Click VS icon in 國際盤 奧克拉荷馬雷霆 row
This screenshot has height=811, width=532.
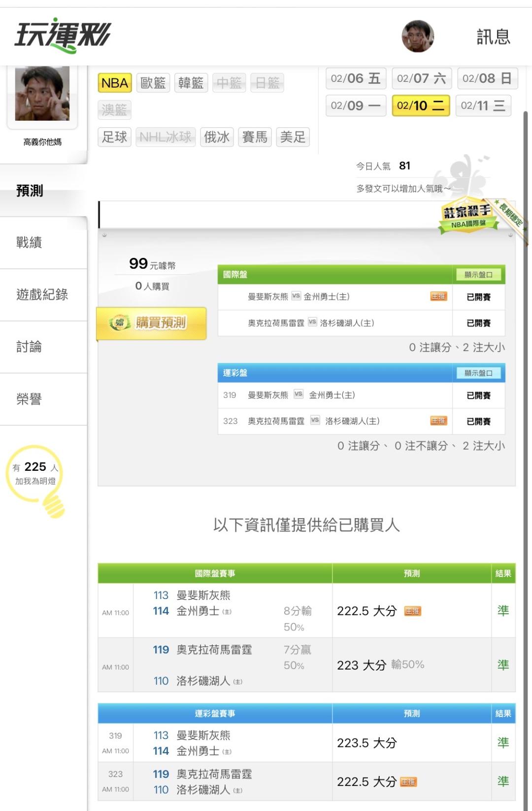click(x=312, y=322)
